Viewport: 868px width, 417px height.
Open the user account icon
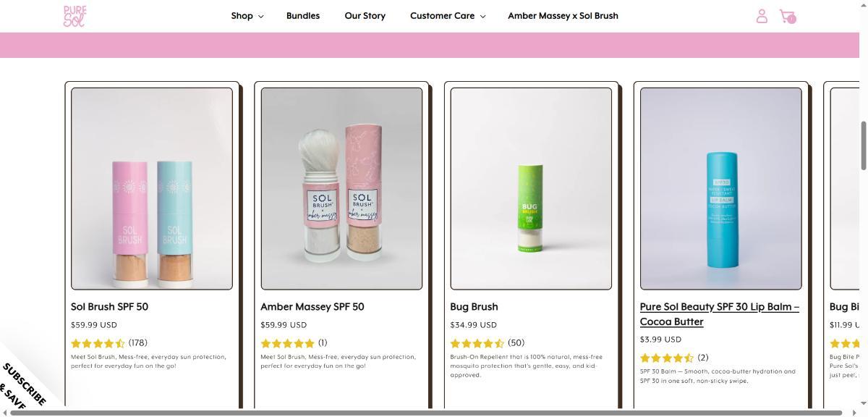[762, 16]
